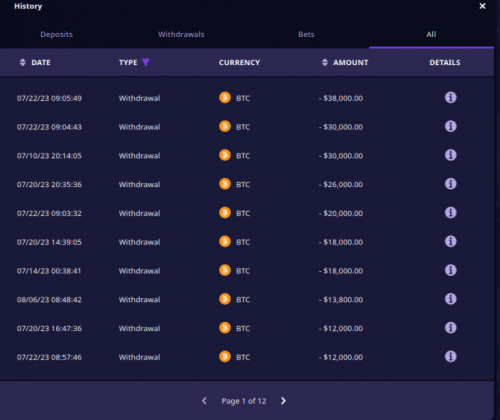Open info for 07/20/23 16:47:36 withdrawal
This screenshot has height=420, width=500.
tap(451, 328)
